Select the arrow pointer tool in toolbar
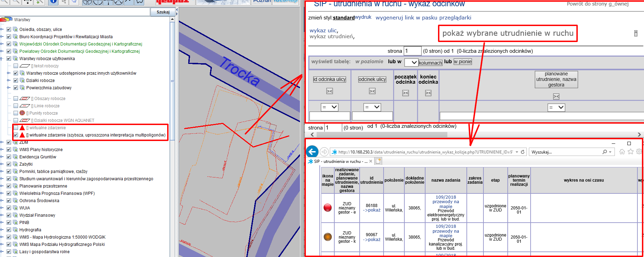Viewport: 644px width, 257px height. point(64,2)
